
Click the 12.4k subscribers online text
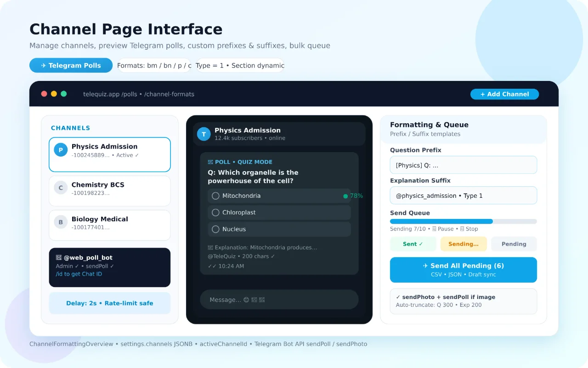[x=250, y=138]
